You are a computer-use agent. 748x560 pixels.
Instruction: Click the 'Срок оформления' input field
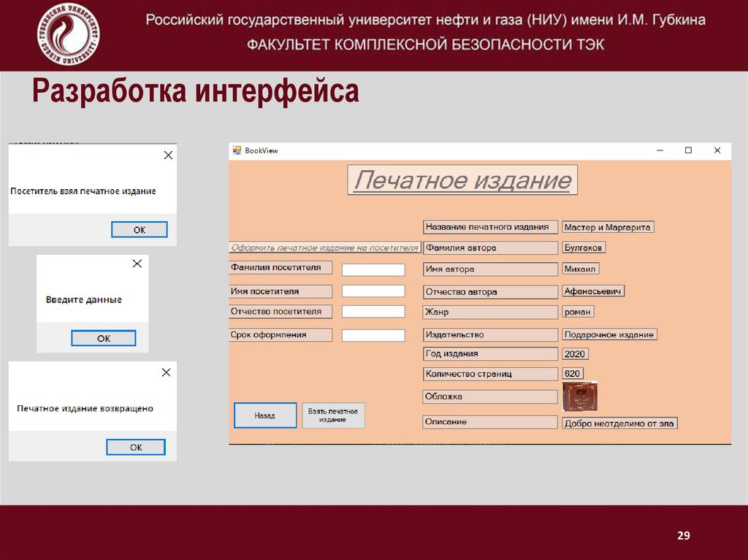(x=375, y=334)
